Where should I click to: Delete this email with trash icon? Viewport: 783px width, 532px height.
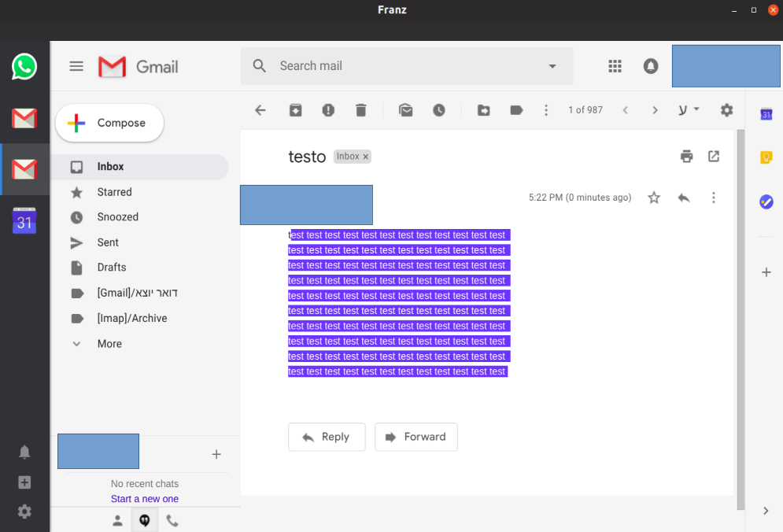point(361,110)
